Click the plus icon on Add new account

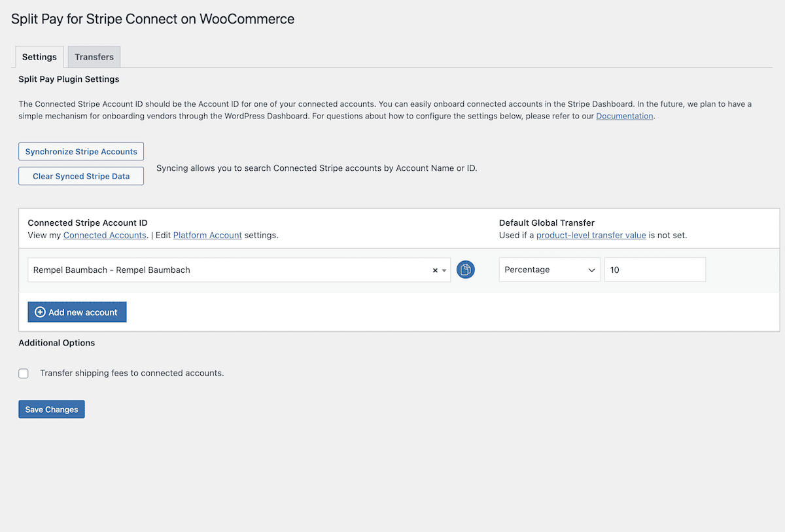[40, 312]
